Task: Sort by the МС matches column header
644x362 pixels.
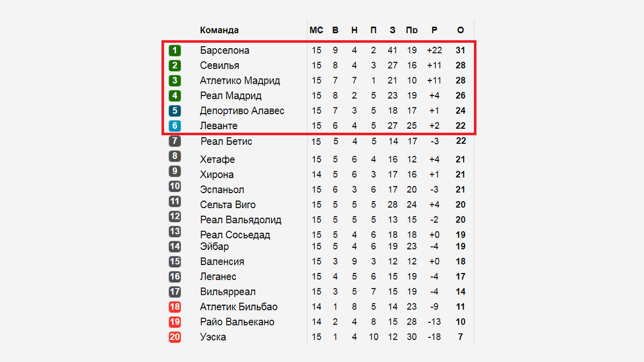Action: pyautogui.click(x=316, y=30)
